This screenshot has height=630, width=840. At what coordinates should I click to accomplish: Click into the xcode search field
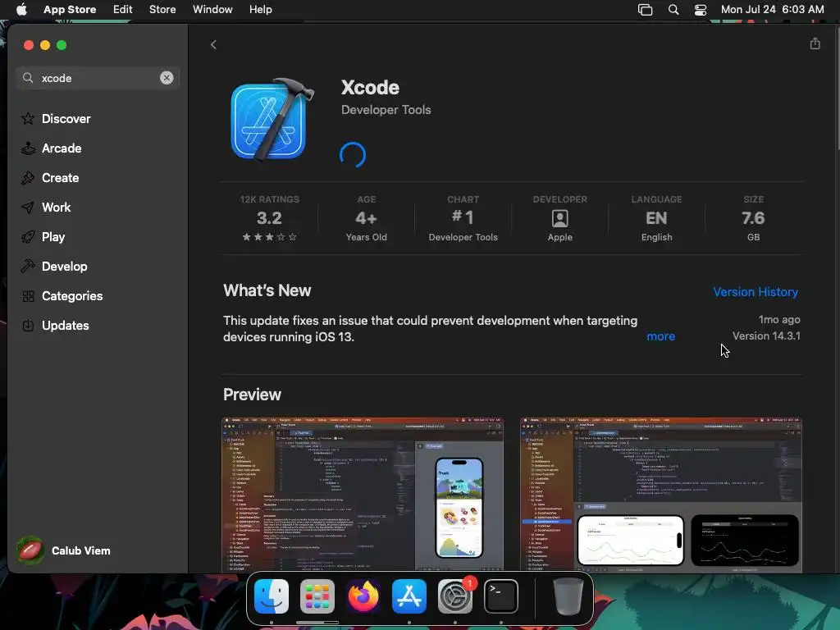(x=98, y=78)
